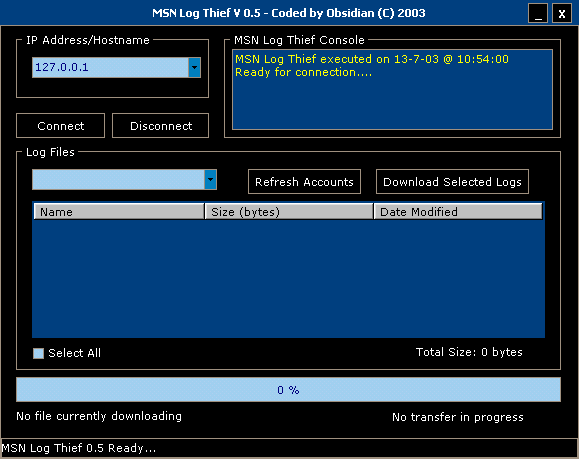
Task: Click Refresh Accounts button
Action: coord(304,182)
